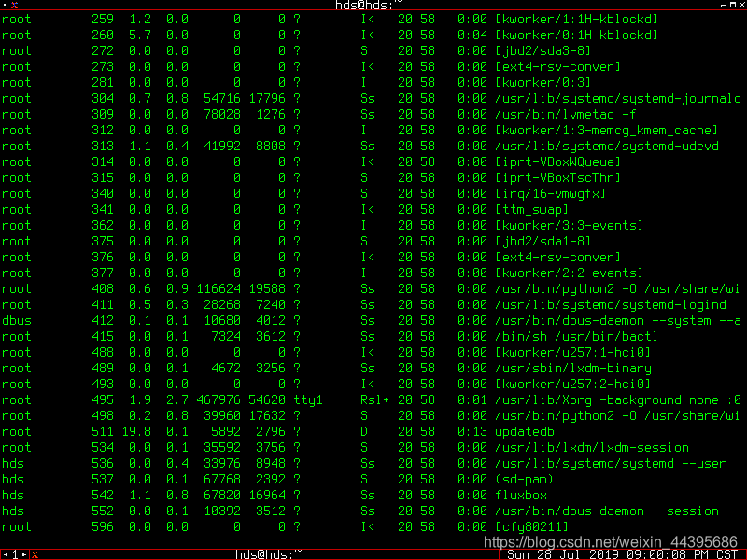Click the 467976 virtual memory value
Image resolution: width=747 pixels, height=560 pixels.
[218, 400]
